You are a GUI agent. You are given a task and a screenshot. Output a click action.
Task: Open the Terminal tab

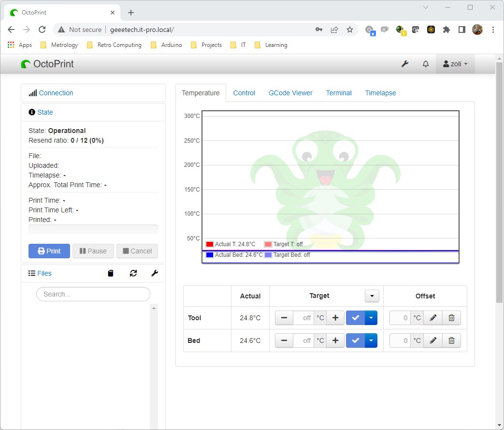[x=339, y=93]
